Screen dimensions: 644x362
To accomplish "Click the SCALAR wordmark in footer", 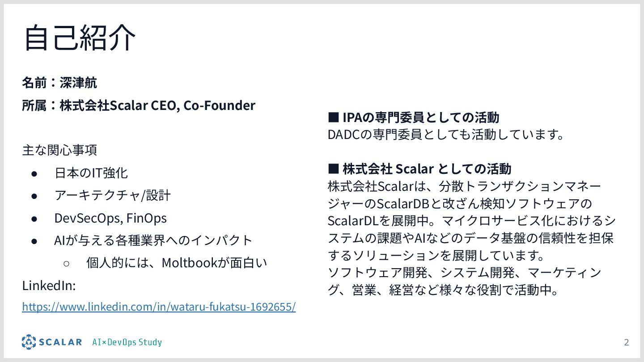I will 60,342.
